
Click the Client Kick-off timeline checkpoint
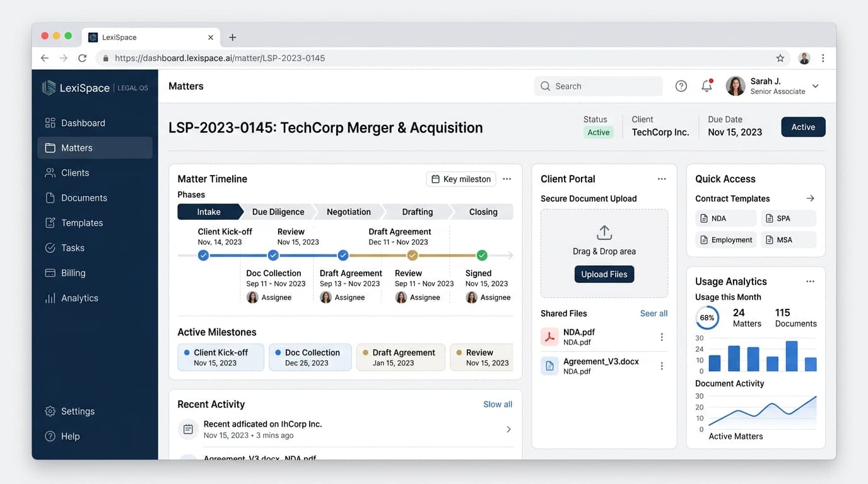pyautogui.click(x=203, y=255)
